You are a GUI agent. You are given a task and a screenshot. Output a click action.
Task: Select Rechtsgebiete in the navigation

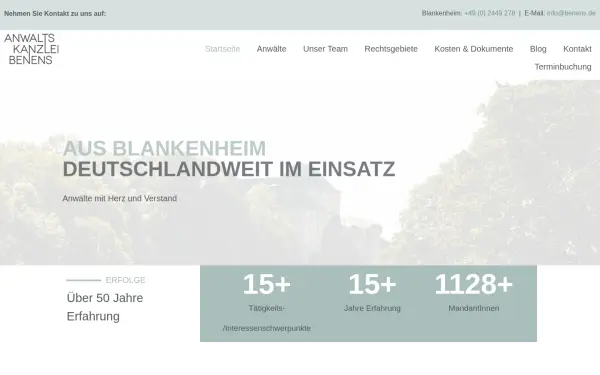[x=391, y=49]
